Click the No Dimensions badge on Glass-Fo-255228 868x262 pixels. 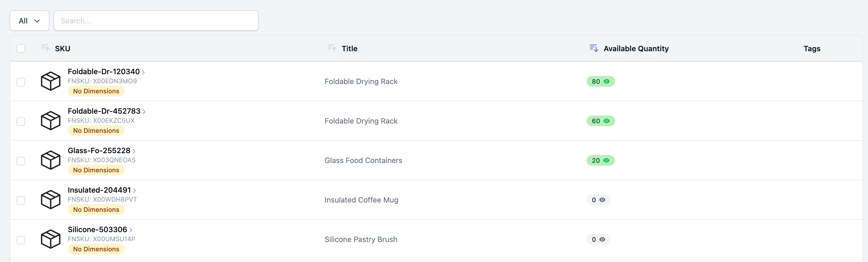pyautogui.click(x=96, y=170)
